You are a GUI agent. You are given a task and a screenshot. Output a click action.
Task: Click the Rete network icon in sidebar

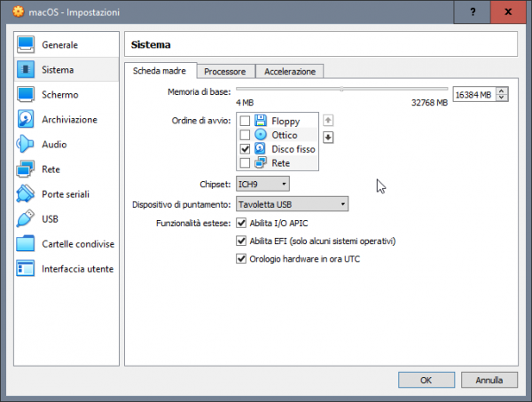[x=26, y=169]
